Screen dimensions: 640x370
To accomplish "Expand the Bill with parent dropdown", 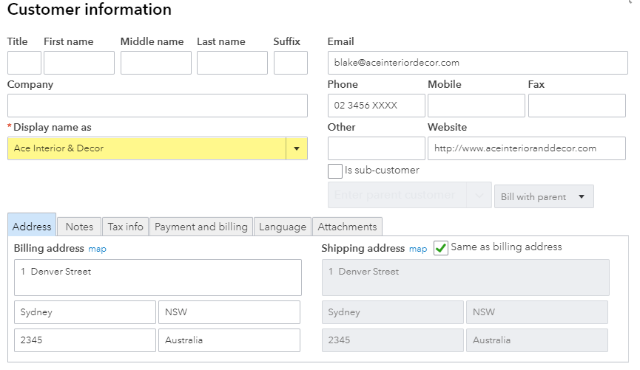I will [544, 197].
